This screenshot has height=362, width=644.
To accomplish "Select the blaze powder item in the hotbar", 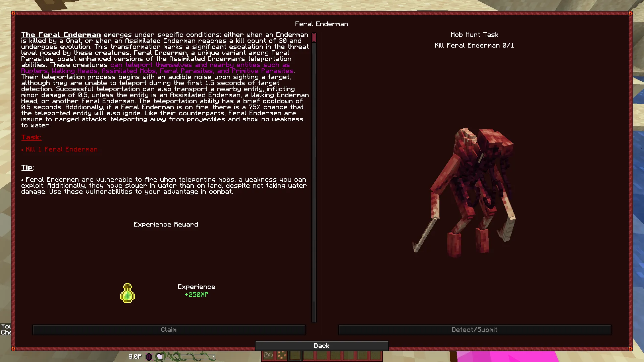I will 281,356.
